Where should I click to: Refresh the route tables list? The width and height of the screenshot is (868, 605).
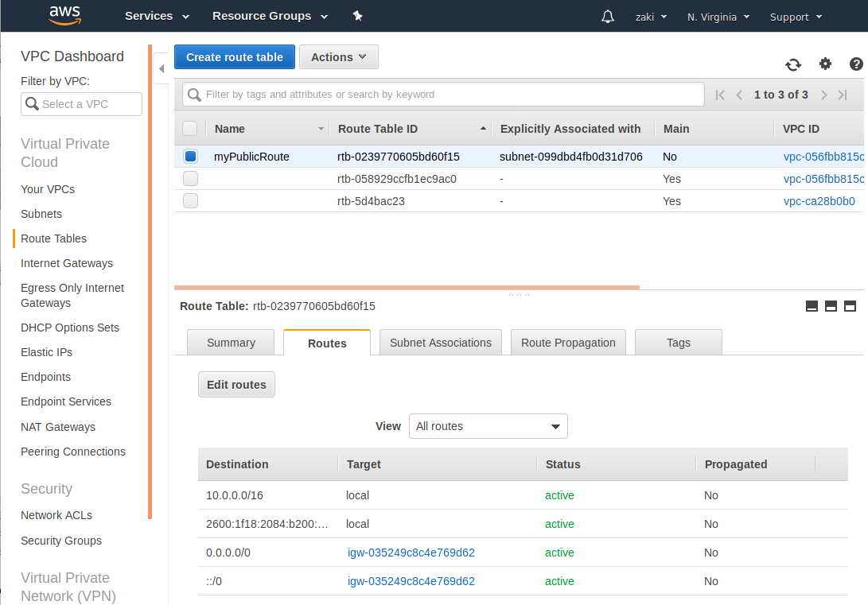(792, 64)
